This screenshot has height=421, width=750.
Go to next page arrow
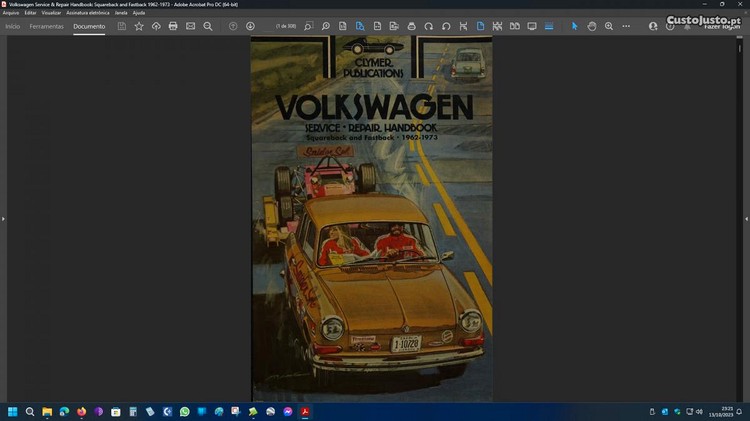250,26
